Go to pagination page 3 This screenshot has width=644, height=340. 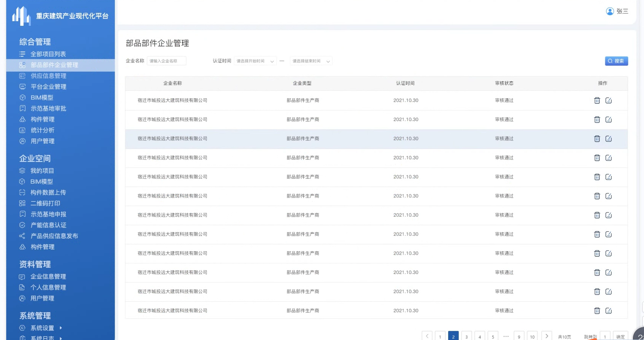tap(466, 337)
